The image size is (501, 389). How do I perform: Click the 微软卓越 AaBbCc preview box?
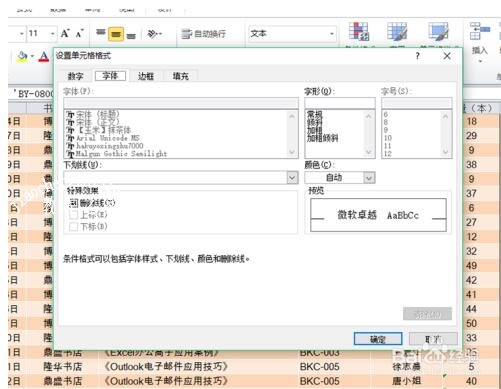pos(378,215)
